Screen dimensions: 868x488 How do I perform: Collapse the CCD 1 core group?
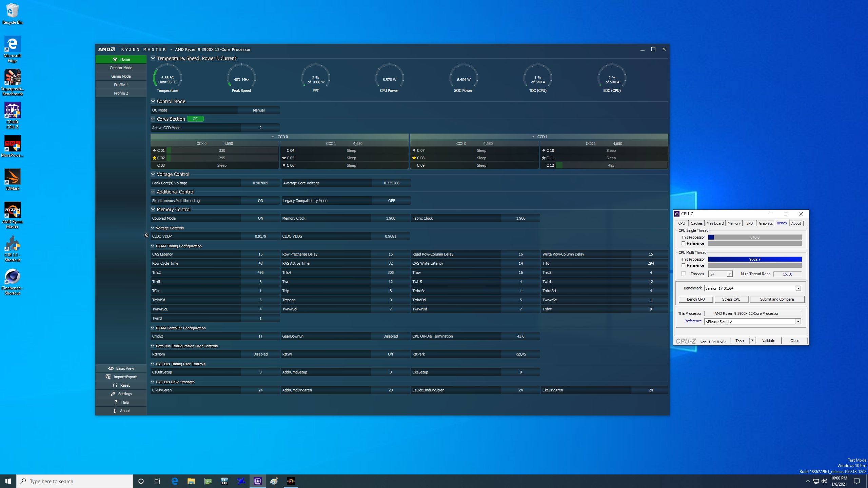coord(533,137)
